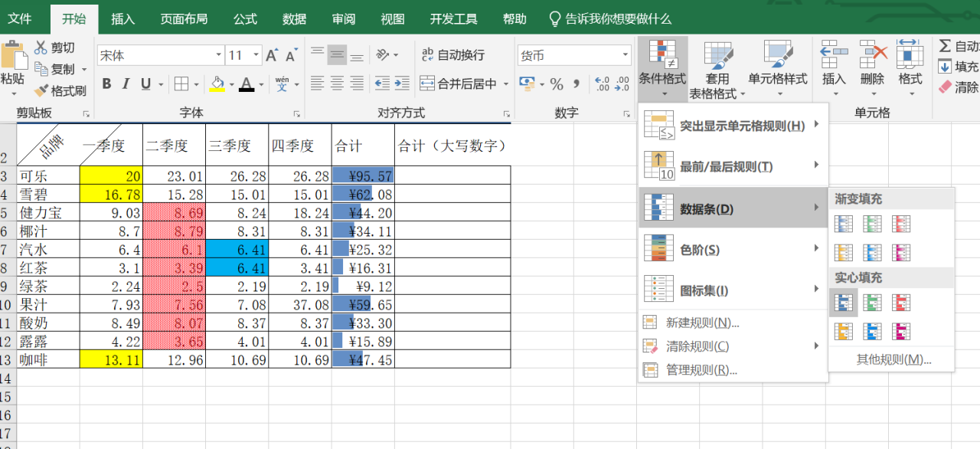Screen dimensions: 980x449
Task: Apply the fill color paint bucket
Action: coord(217,84)
